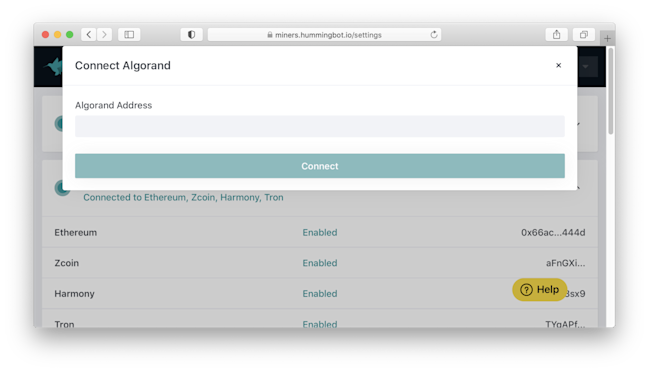This screenshot has height=372, width=649.
Task: Click the Connect button
Action: [x=320, y=166]
